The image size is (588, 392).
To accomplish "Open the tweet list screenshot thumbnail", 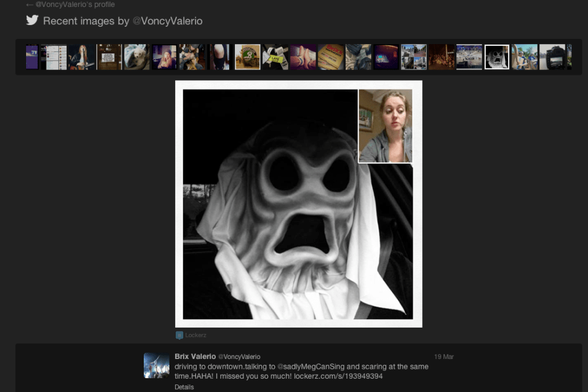I will coord(56,57).
